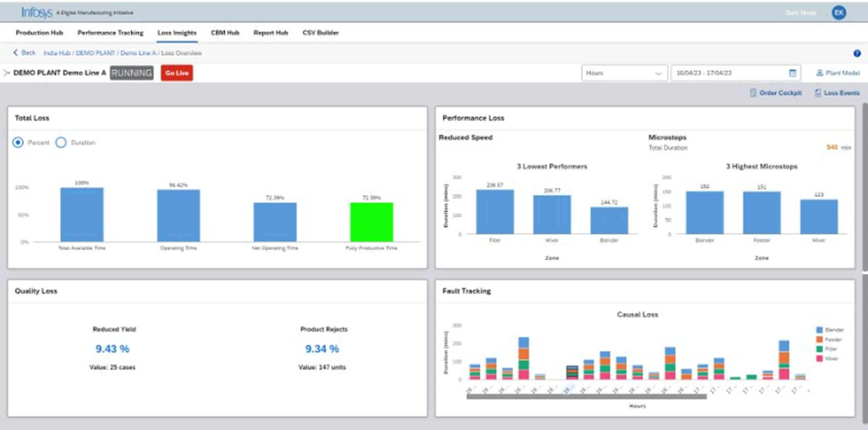Click the green Fully Productive Time bar
Image resolution: width=868 pixels, height=430 pixels.
371,222
